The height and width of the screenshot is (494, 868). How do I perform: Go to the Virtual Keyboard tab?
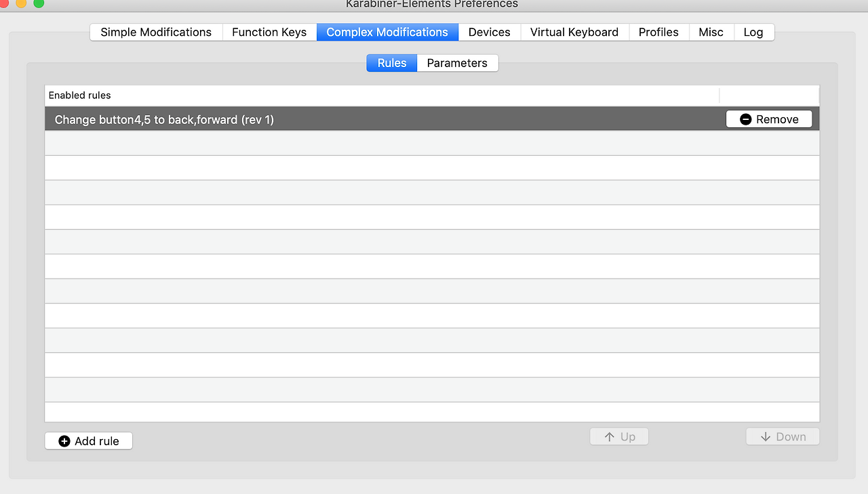[x=574, y=32]
